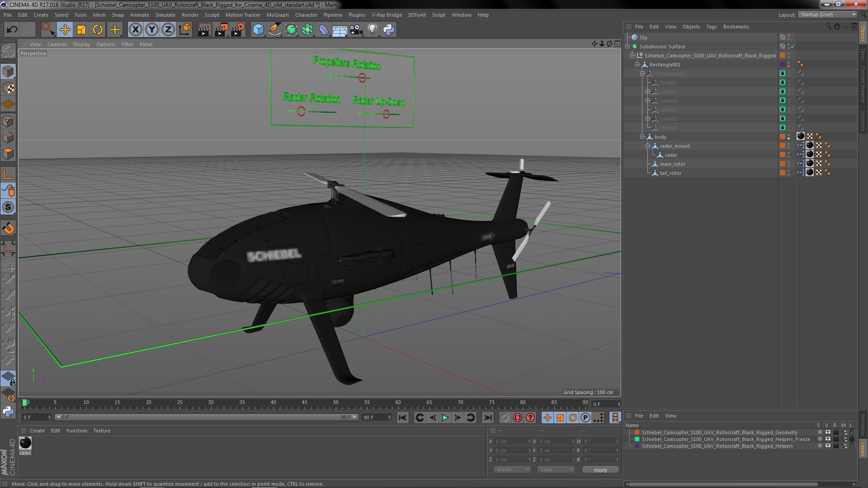Open the File menu in main menu bar
Image resolution: width=868 pixels, height=488 pixels.
tap(8, 15)
